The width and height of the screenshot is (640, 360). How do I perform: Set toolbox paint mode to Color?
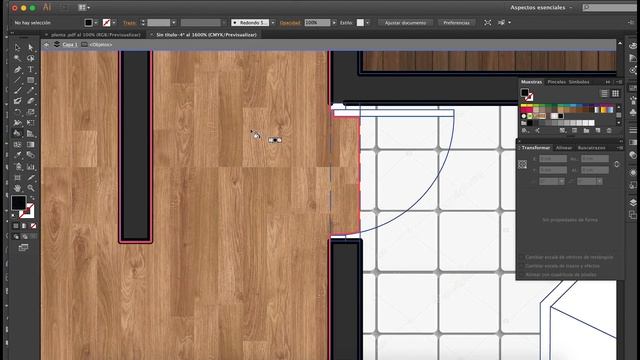pyautogui.click(x=16, y=226)
